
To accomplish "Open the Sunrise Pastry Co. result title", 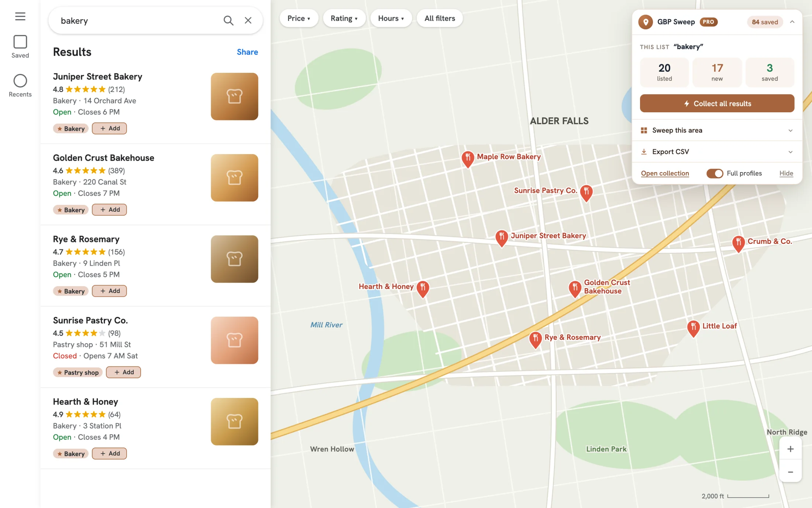I will pyautogui.click(x=90, y=320).
